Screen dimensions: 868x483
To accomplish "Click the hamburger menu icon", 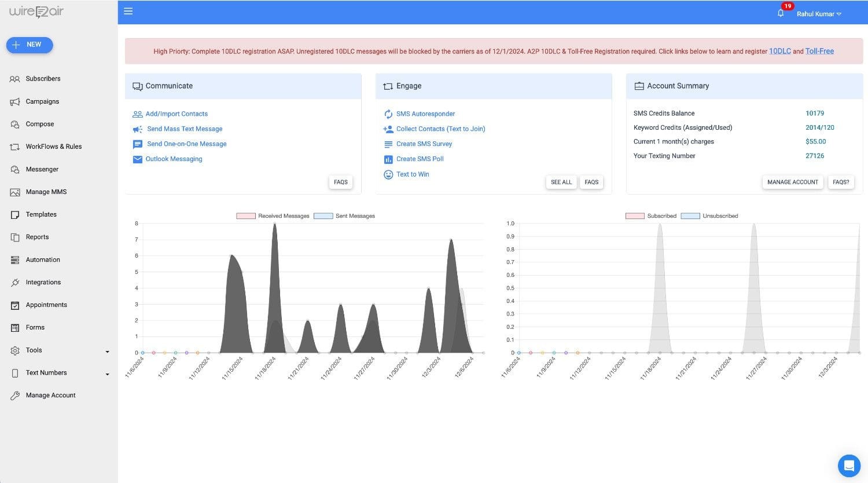I will pyautogui.click(x=128, y=12).
